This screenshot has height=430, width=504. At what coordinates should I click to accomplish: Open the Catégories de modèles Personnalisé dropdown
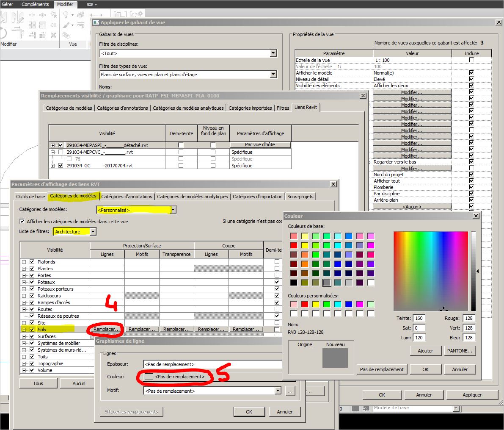point(173,210)
